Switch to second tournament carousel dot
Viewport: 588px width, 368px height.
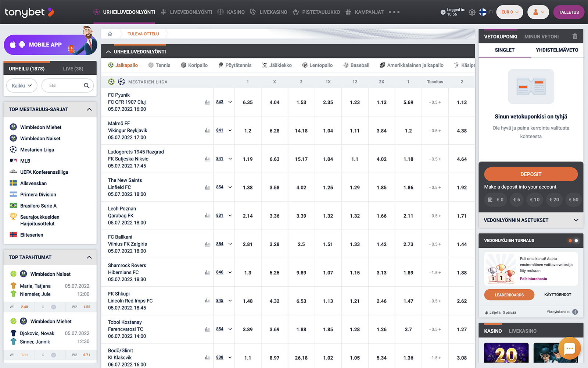click(x=576, y=241)
